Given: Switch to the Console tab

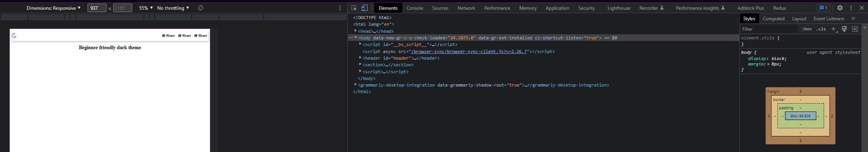Looking at the screenshot, I should (415, 8).
